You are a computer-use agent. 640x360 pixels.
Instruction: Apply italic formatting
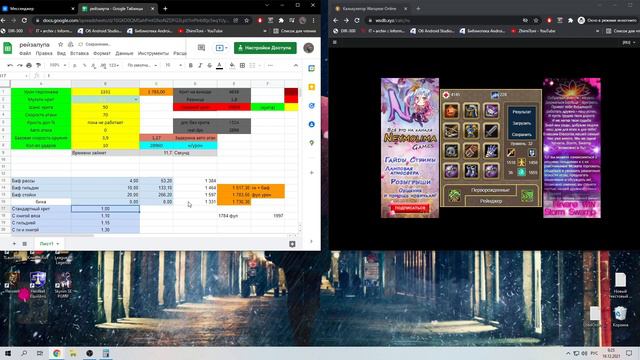(200, 65)
